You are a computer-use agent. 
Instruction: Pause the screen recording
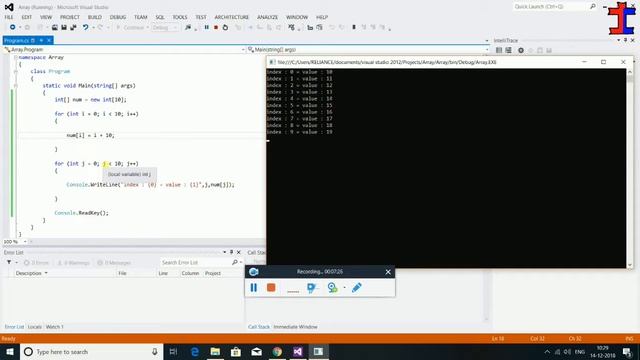pyautogui.click(x=253, y=288)
